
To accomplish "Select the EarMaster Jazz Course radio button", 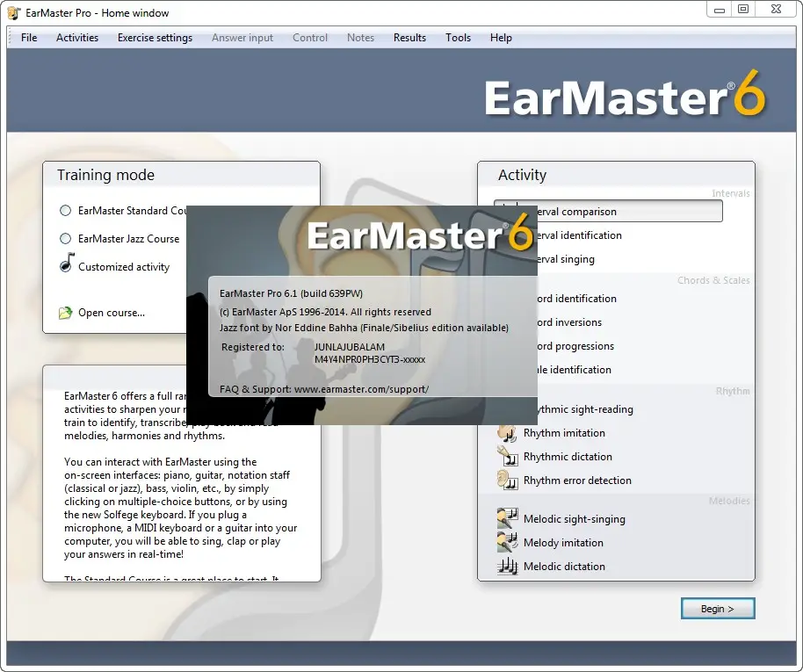I will click(x=66, y=239).
